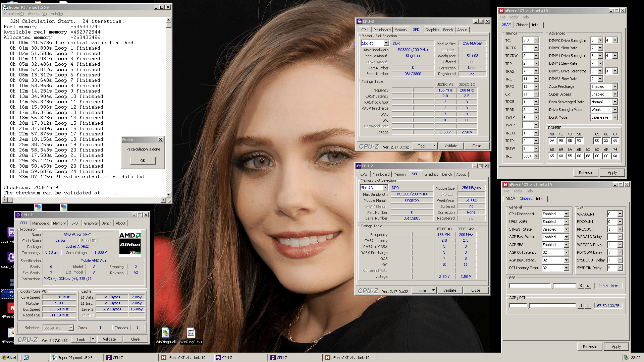Open the WinRing0.sys desktop file
Image resolution: width=644 pixels, height=362 pixels.
coord(191,333)
